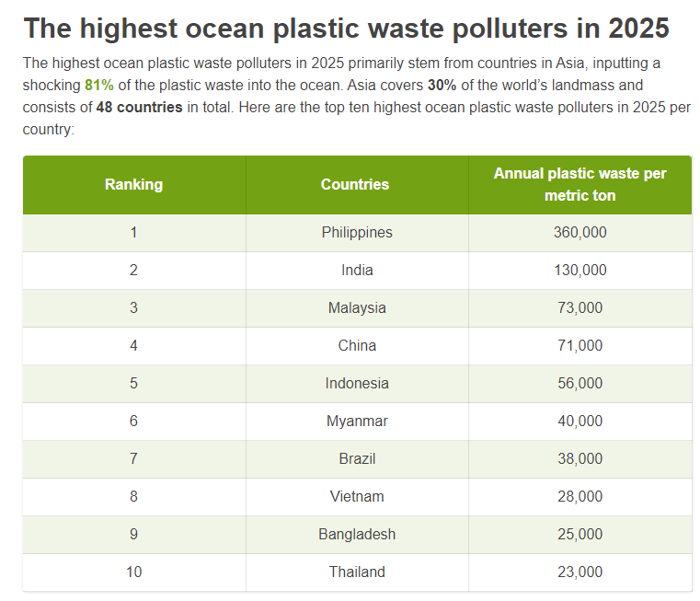The image size is (700, 601).
Task: Click ranking number 6 in Myanmar row
Action: pyautogui.click(x=133, y=422)
